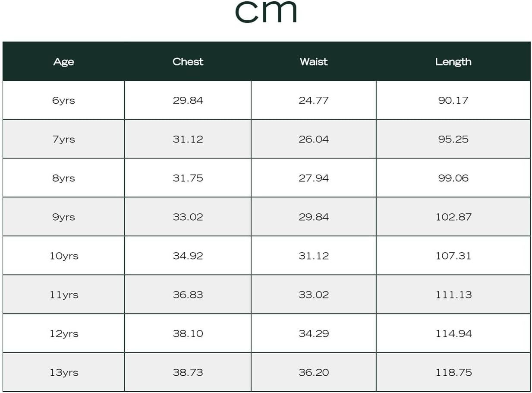532x393 pixels.
Task: Click chest value 29.84 for 6yrs
Action: (x=188, y=100)
